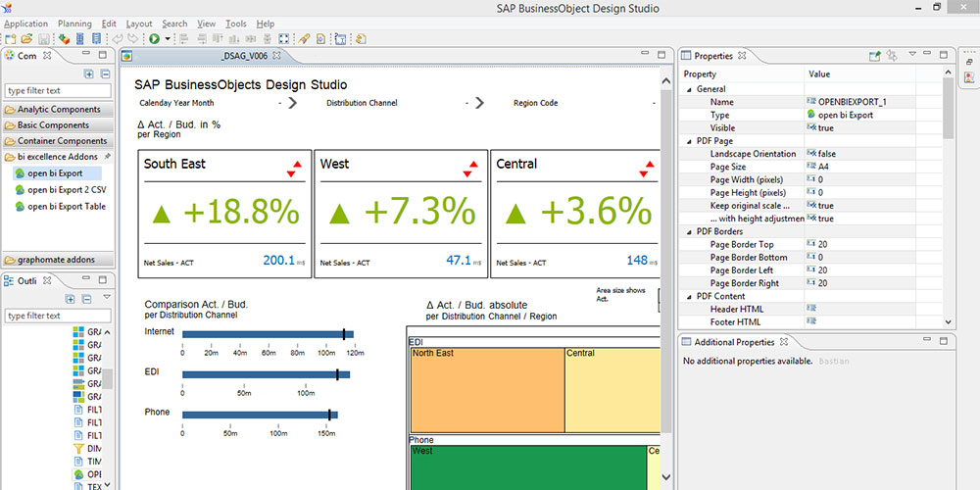Click the yellow scroll icon at toolbar end
This screenshot has height=490, width=980.
(361, 39)
